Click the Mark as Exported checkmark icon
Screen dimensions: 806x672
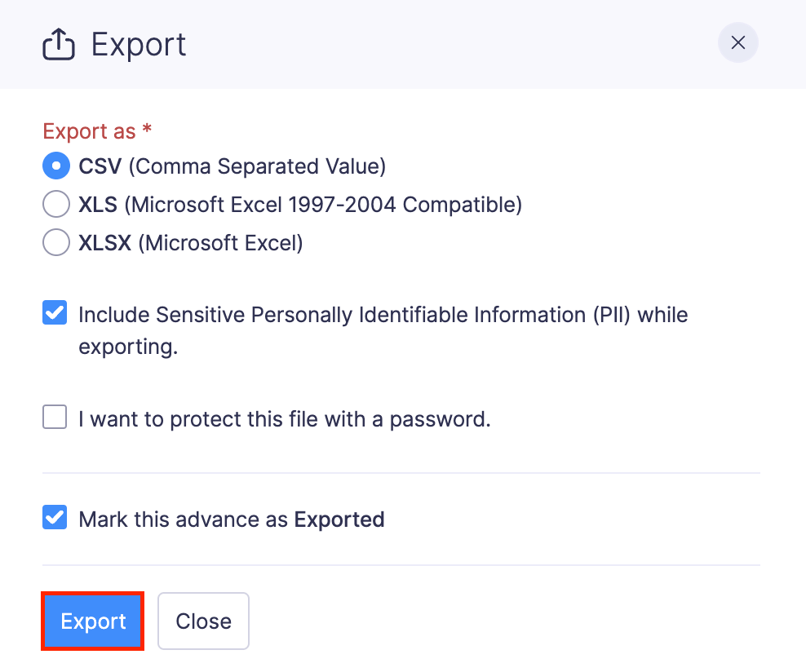point(54,517)
